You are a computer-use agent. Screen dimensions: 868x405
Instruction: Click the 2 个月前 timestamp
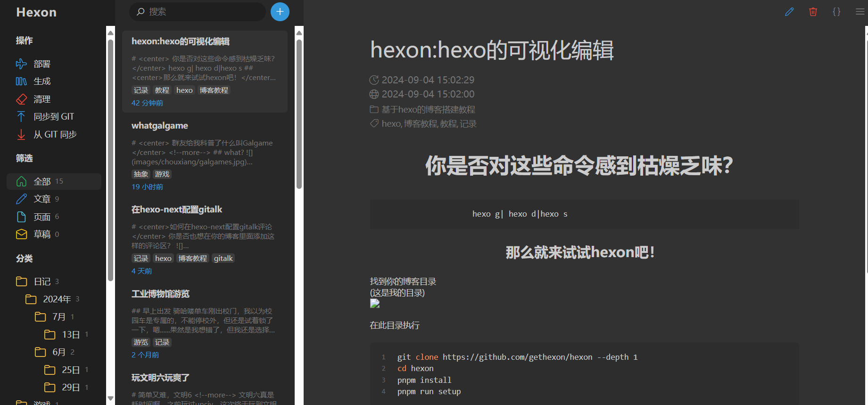(145, 355)
